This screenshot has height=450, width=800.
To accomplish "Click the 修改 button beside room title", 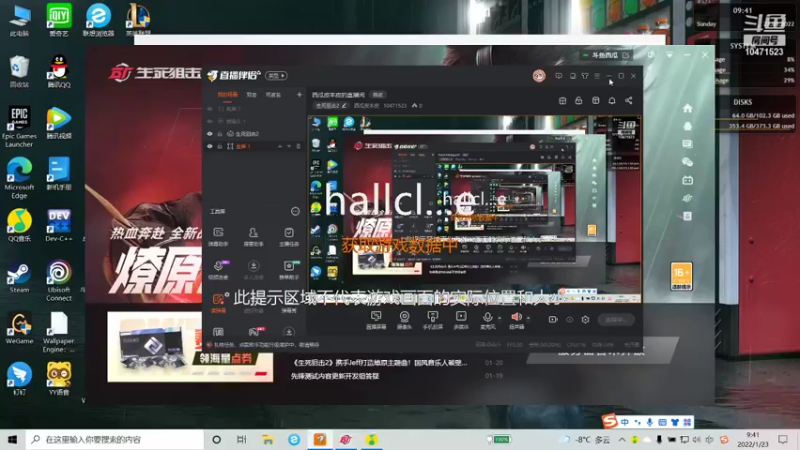I will tap(378, 95).
